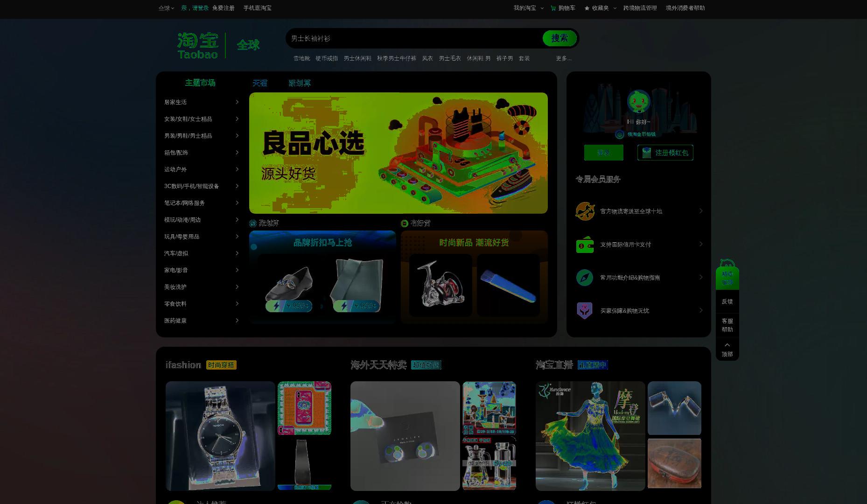Open 手机逛淘宝 in top menu
867x504 pixels.
coord(257,8)
